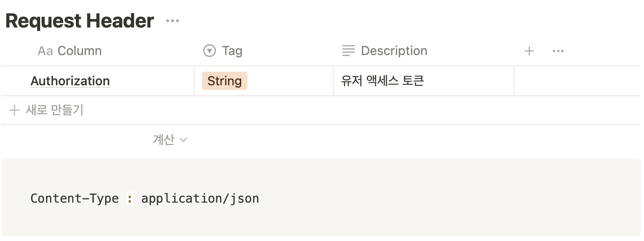The height and width of the screenshot is (241, 644).
Task: Click 새로 만들기 to add a row
Action: coord(54,110)
